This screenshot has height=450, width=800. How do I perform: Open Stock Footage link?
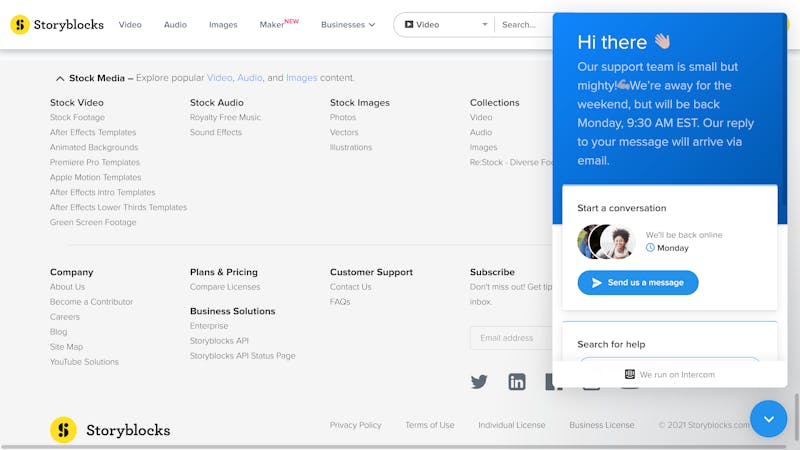(x=77, y=117)
